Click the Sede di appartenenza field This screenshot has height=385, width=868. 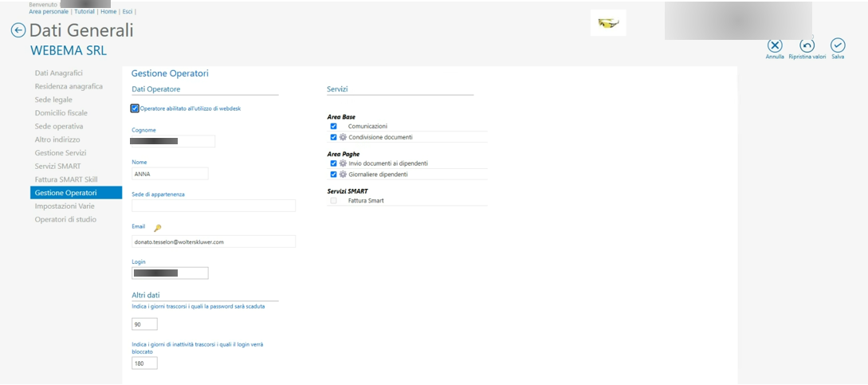pyautogui.click(x=214, y=206)
